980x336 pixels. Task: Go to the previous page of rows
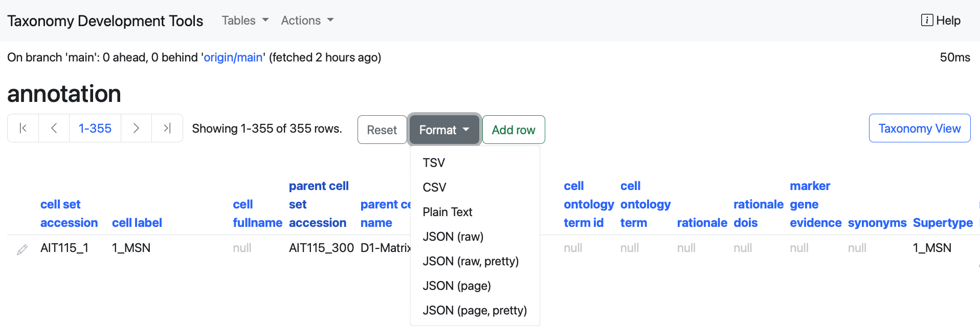pyautogui.click(x=54, y=128)
